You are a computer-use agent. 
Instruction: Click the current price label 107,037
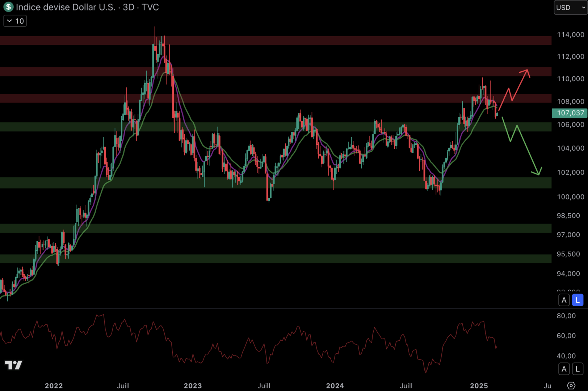pyautogui.click(x=570, y=113)
